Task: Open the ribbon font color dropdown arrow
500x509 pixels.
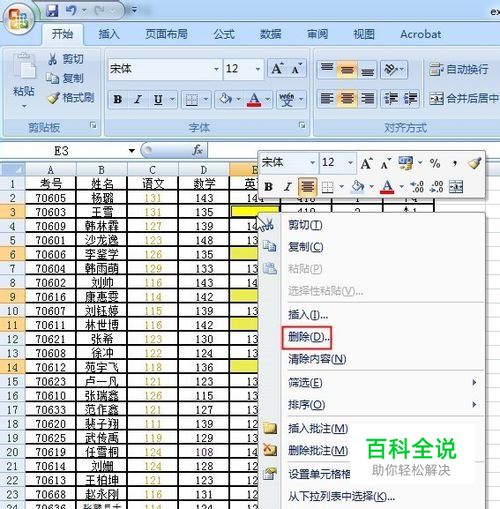Action: 268,99
